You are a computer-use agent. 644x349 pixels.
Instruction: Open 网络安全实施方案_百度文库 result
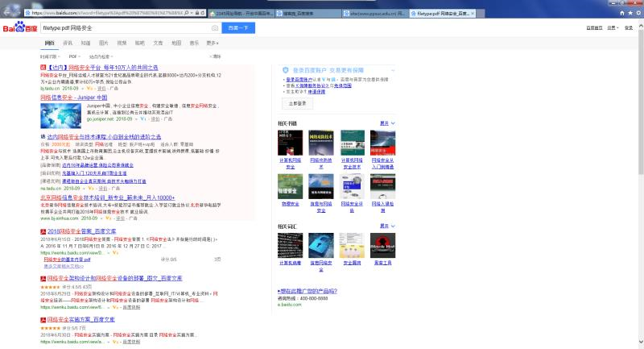click(81, 319)
